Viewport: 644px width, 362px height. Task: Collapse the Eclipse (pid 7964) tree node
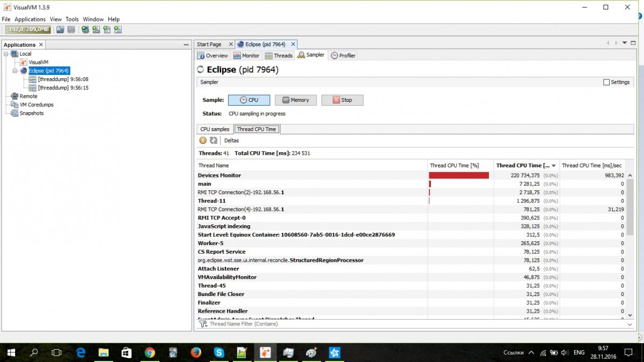[15, 71]
